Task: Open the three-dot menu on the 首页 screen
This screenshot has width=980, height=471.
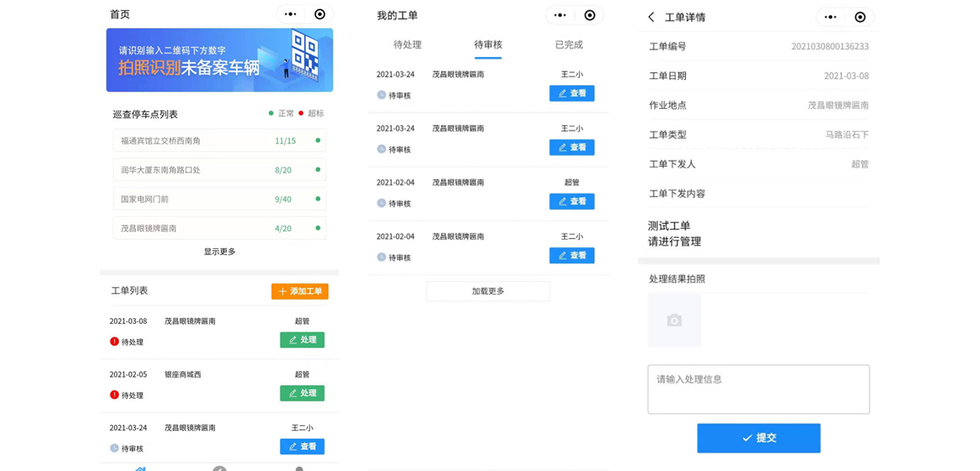Action: (x=291, y=14)
